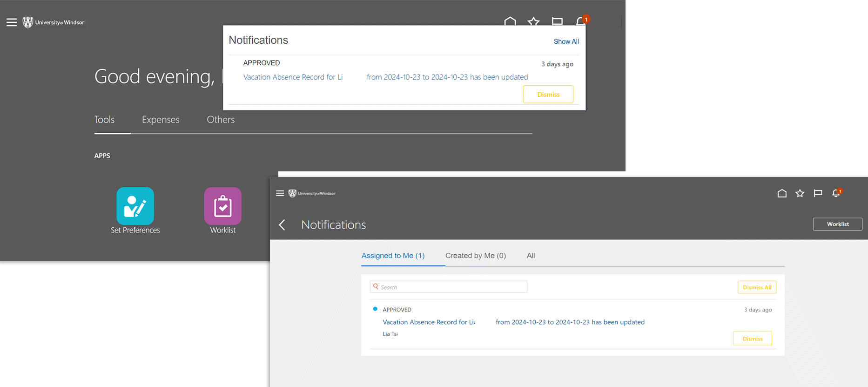Open the Set Preferences app
This screenshot has height=387, width=868.
(x=135, y=206)
